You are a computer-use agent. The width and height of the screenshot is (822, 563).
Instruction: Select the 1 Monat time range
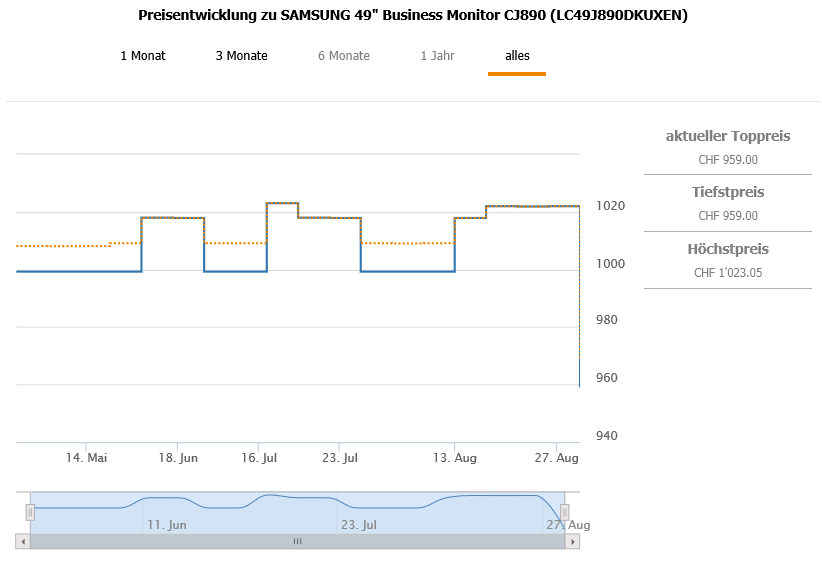click(143, 56)
